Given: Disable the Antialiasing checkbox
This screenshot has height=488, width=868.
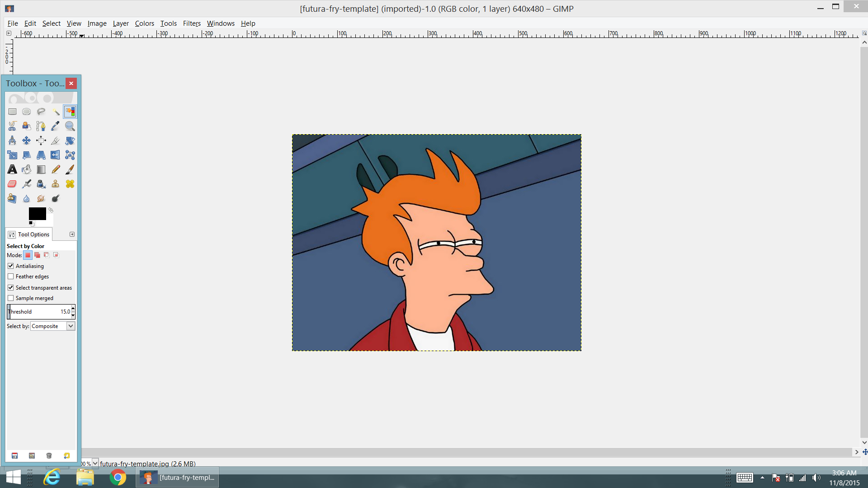Looking at the screenshot, I should [x=11, y=266].
